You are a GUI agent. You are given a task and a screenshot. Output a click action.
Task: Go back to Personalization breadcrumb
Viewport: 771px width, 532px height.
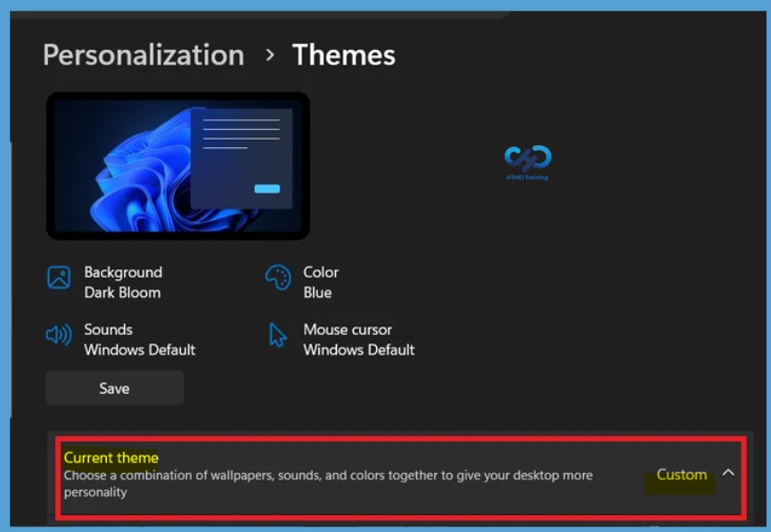(144, 54)
